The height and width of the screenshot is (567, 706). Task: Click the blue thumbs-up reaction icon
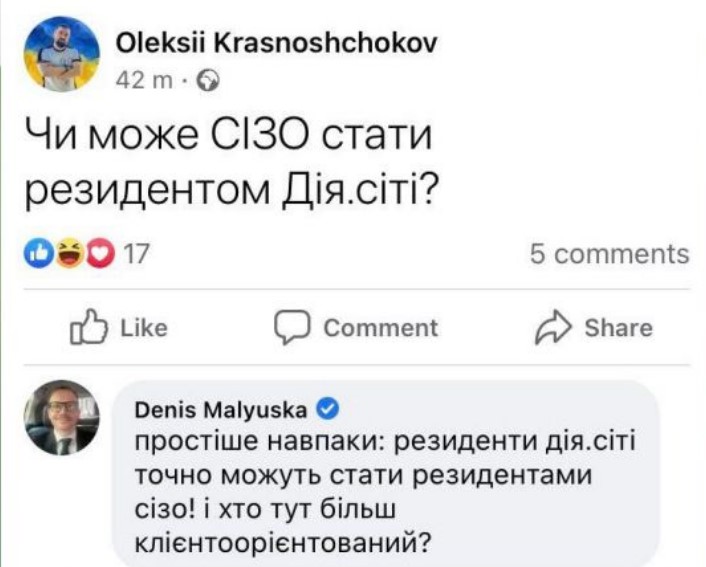click(x=39, y=254)
